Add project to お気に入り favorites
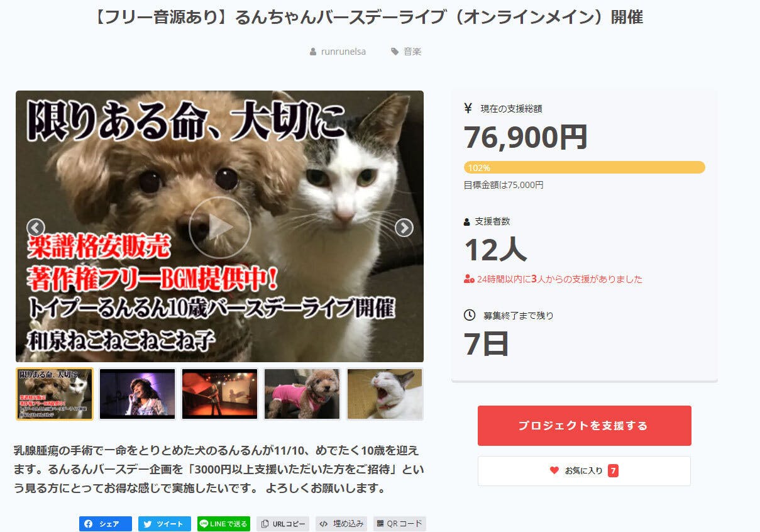760x532 pixels. click(x=584, y=470)
